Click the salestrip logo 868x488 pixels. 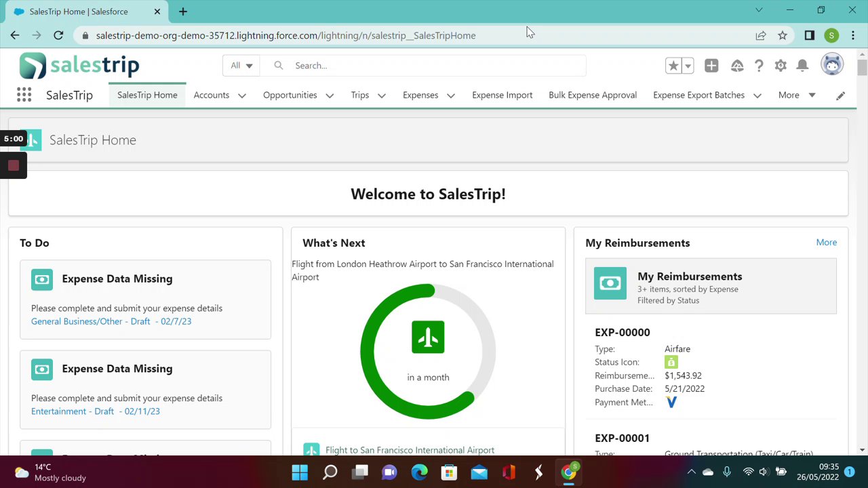pos(79,66)
